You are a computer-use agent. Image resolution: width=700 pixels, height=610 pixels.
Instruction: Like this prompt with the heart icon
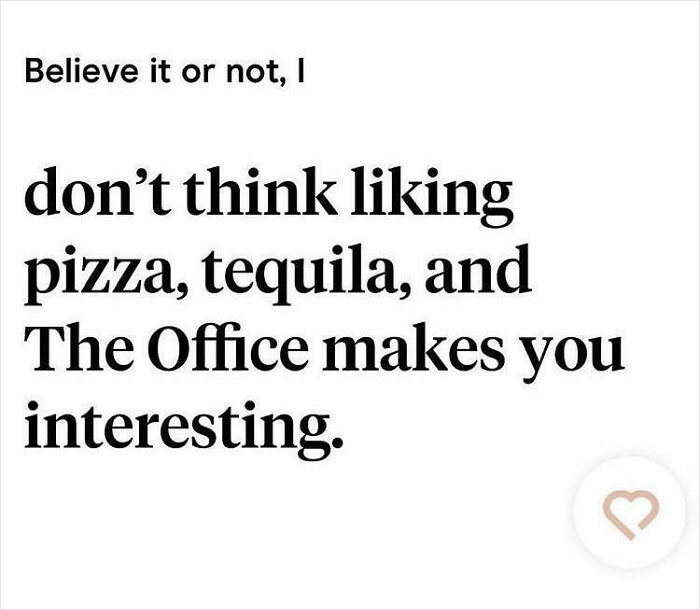(629, 513)
